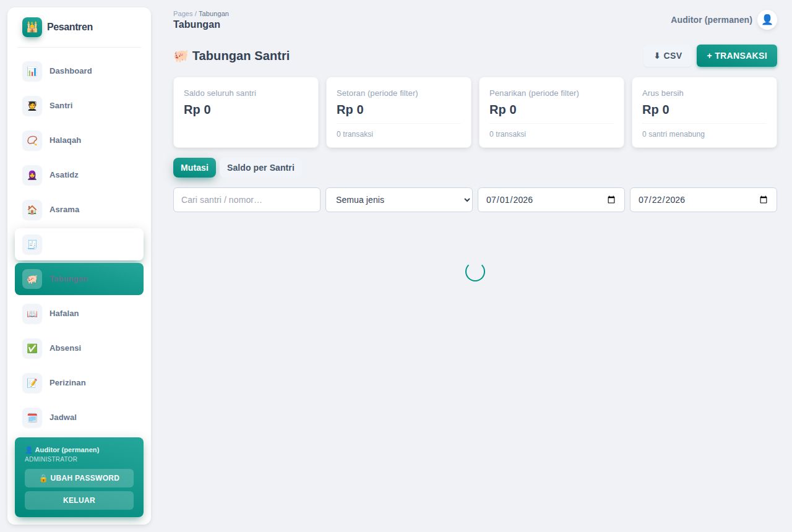The image size is (792, 532).
Task: Expand the Semua jenis dropdown
Action: [x=399, y=200]
